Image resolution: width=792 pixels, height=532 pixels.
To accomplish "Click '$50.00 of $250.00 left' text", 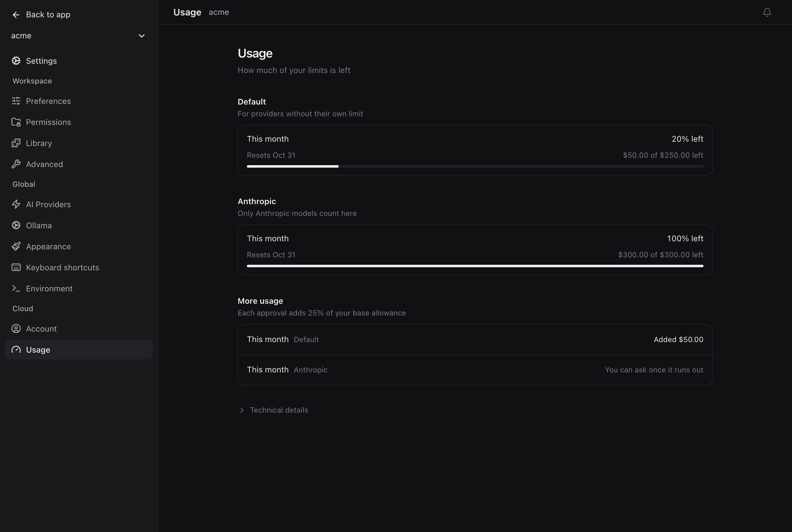I will [663, 155].
